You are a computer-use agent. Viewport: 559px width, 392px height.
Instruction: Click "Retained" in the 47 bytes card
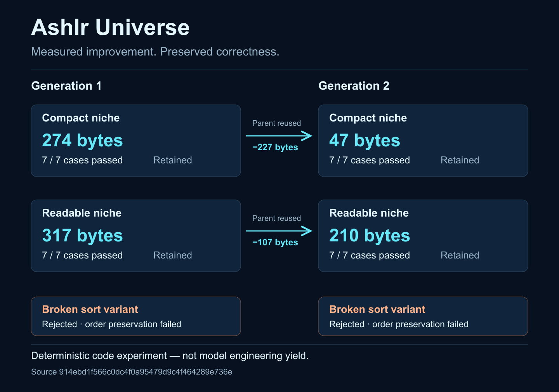[460, 160]
